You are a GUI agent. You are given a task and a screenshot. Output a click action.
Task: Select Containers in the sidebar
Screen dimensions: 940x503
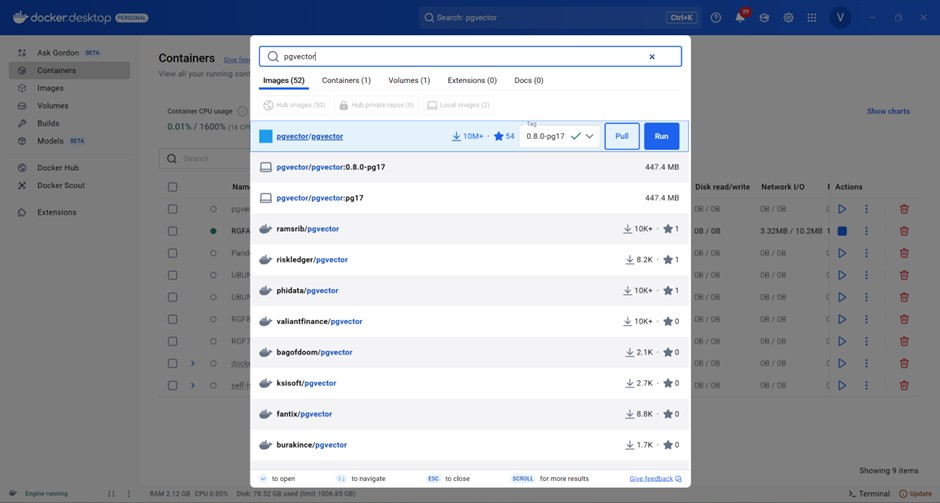click(69, 70)
